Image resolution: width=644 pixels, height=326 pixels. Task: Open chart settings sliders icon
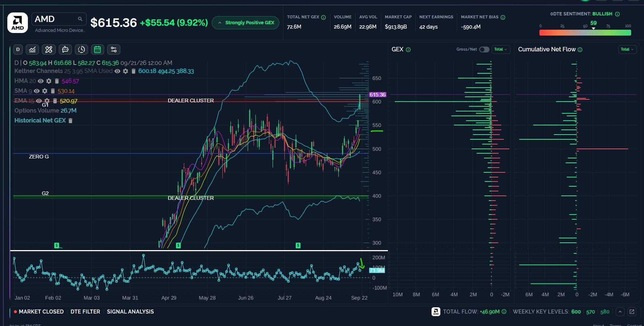point(114,50)
